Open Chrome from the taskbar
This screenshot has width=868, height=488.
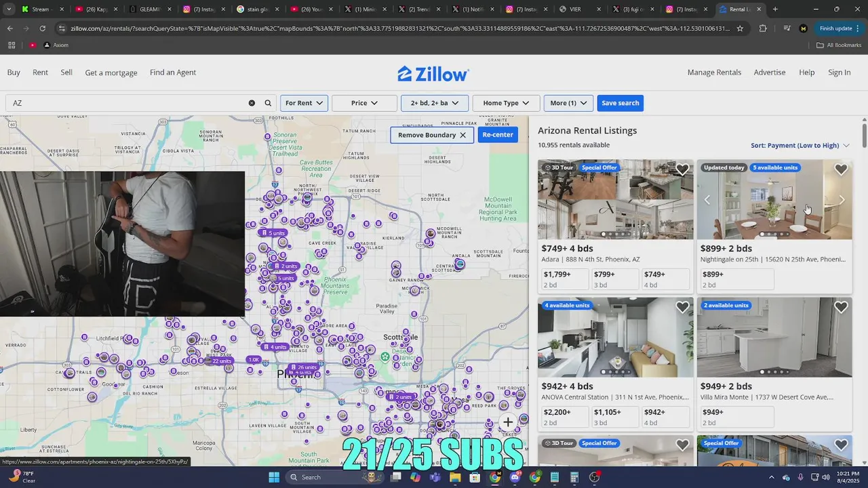click(x=495, y=477)
